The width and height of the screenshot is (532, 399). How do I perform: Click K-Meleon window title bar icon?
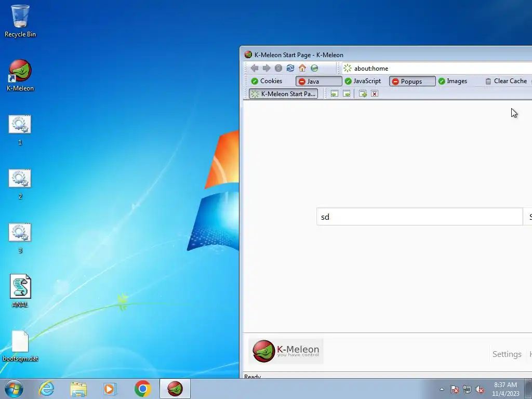point(248,55)
